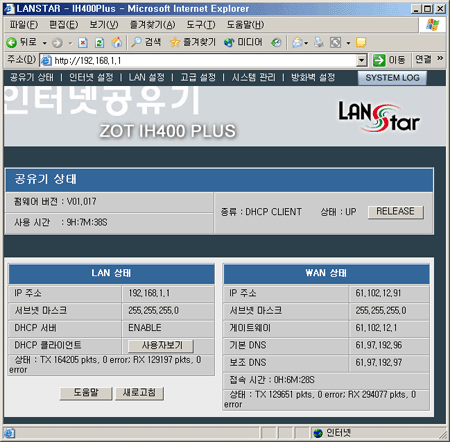Go to Home page icon
The width and height of the screenshot is (450, 442).
click(x=116, y=42)
